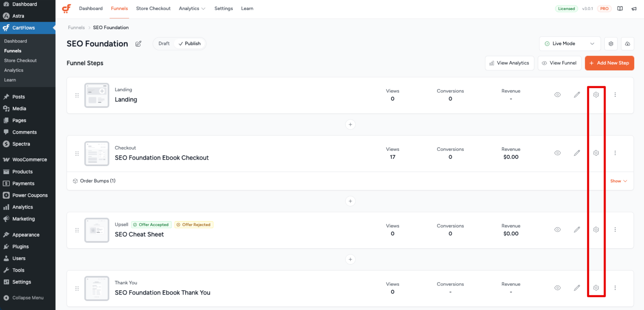Click the Add New Step button
The width and height of the screenshot is (644, 310).
[609, 63]
